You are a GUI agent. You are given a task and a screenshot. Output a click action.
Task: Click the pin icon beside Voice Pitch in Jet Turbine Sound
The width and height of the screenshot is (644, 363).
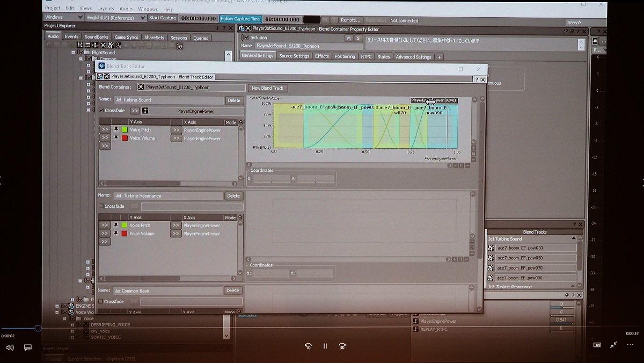click(x=116, y=130)
